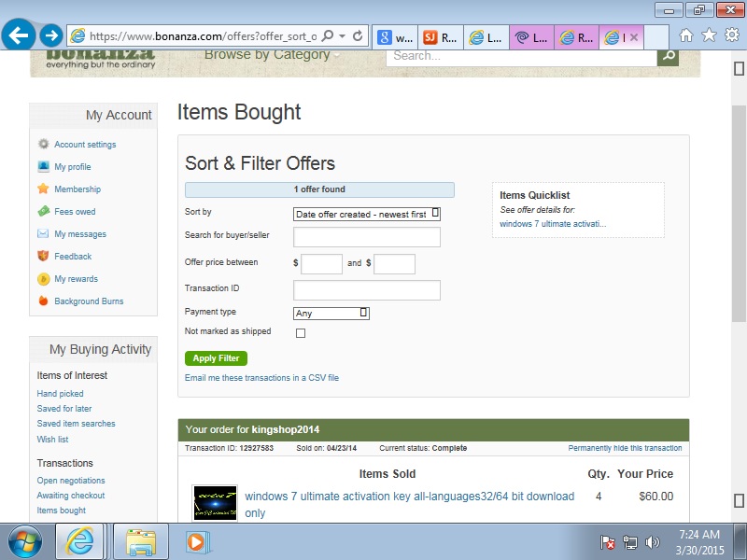Click the green search magnifier button
The image size is (747, 560).
[668, 56]
